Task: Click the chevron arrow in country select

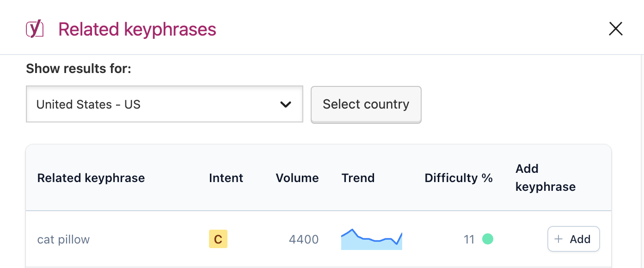Action: pos(286,104)
